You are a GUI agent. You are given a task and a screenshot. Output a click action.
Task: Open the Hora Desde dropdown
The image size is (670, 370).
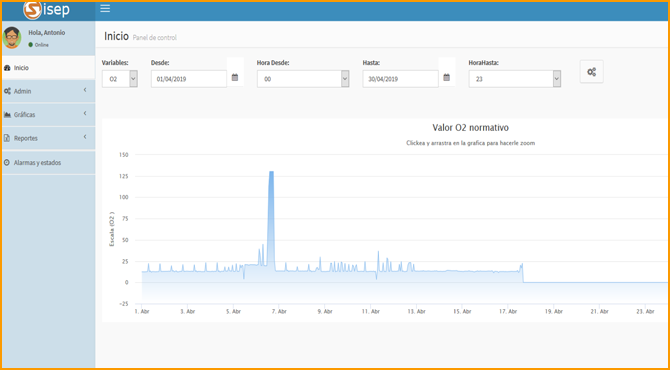303,79
